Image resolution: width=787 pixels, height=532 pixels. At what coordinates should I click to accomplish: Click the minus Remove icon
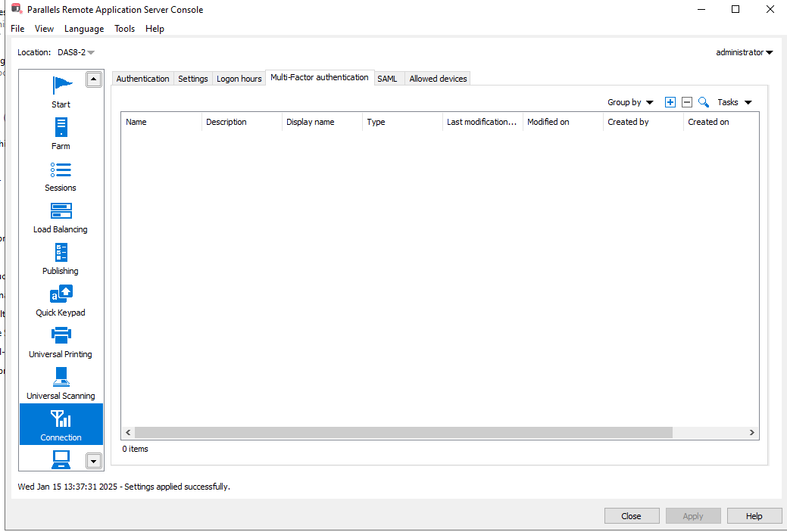tap(687, 102)
